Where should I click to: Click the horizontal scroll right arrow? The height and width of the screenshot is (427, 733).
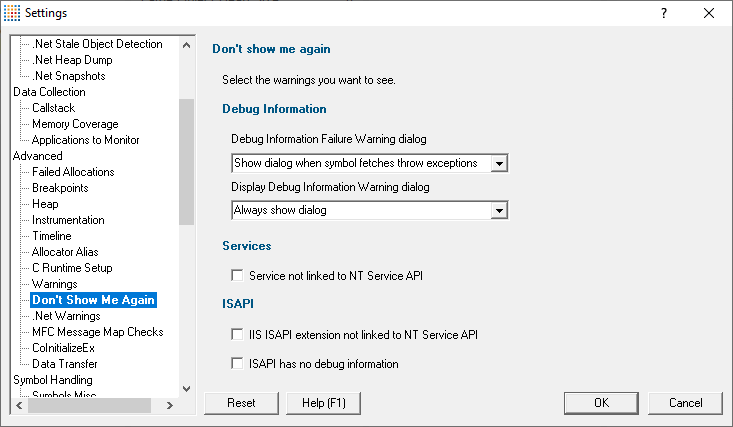click(170, 405)
